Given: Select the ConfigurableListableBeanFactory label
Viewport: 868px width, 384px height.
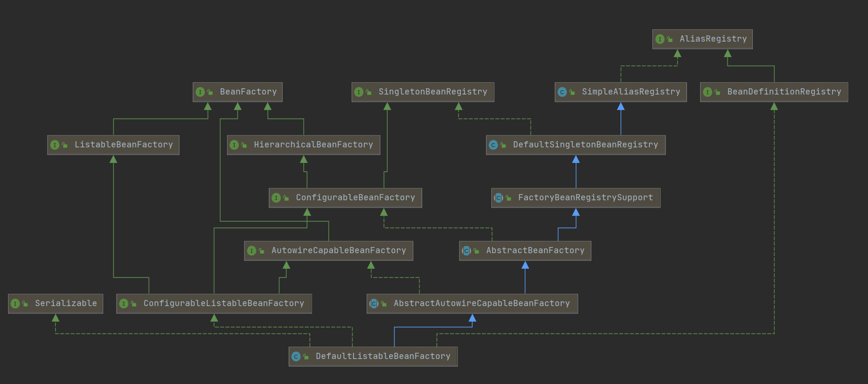Looking at the screenshot, I should (224, 303).
